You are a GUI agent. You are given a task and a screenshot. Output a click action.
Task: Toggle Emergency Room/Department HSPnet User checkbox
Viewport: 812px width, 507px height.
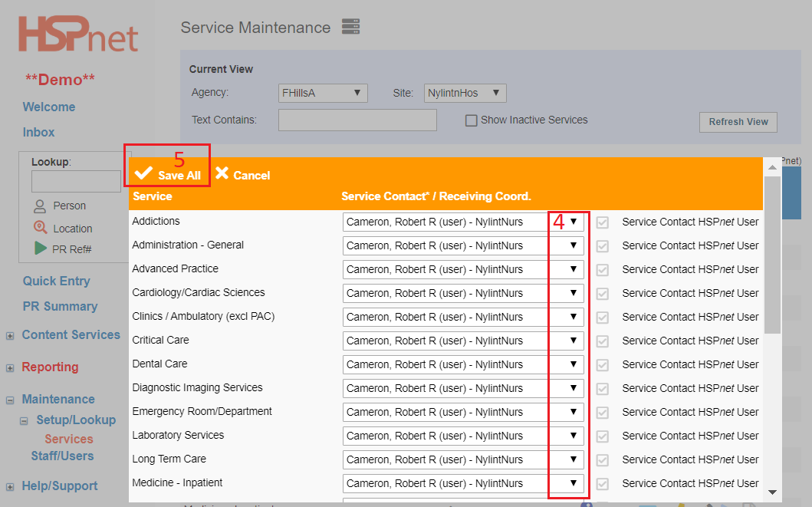point(602,413)
